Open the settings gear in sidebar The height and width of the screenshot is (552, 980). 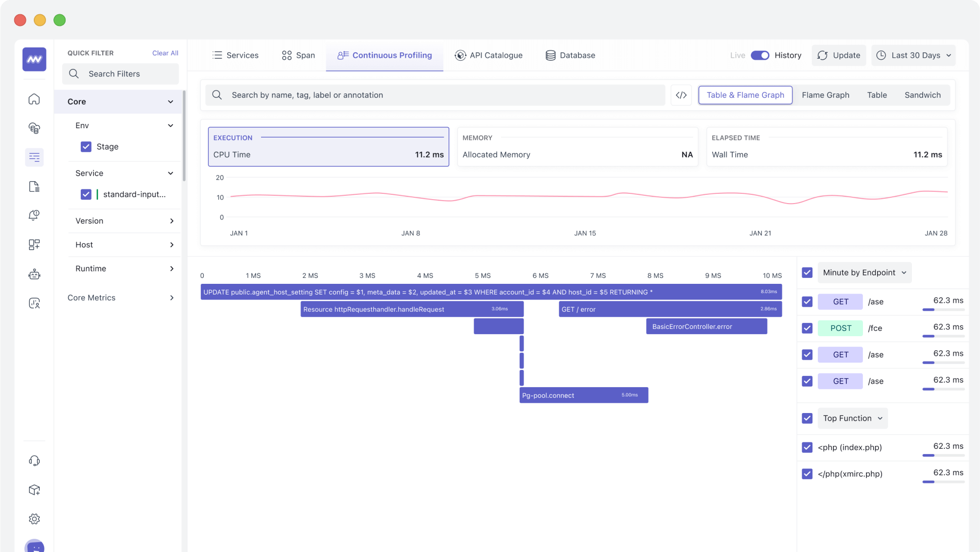(x=34, y=519)
